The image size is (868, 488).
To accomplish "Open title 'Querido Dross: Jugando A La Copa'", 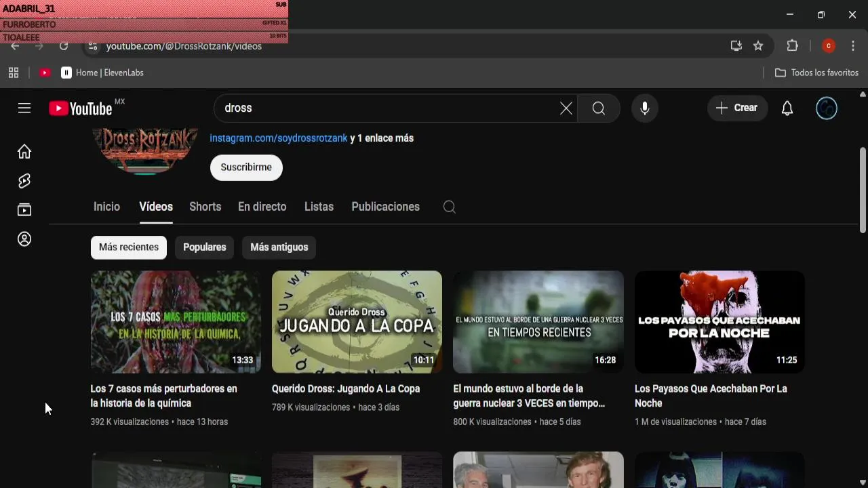I will click(346, 389).
